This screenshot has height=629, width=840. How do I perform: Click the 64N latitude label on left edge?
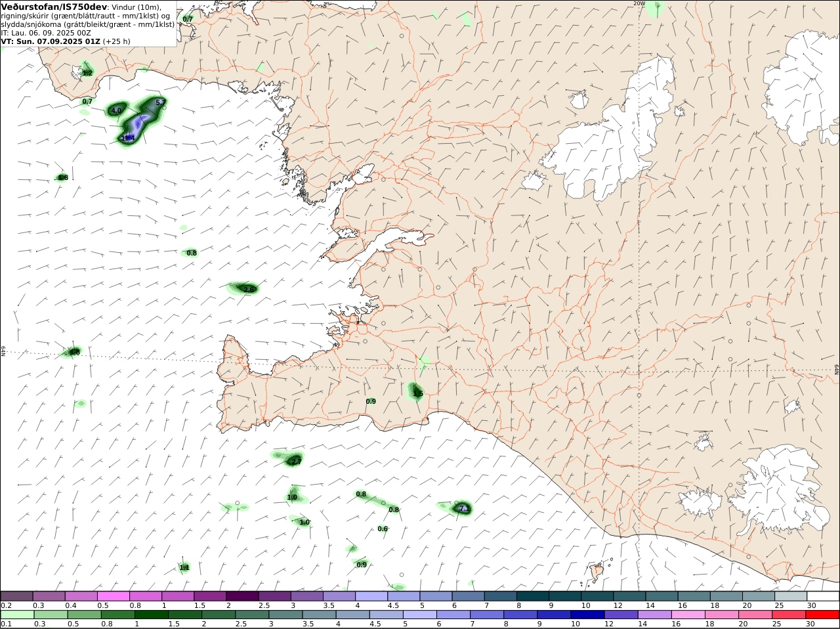[x=3, y=351]
